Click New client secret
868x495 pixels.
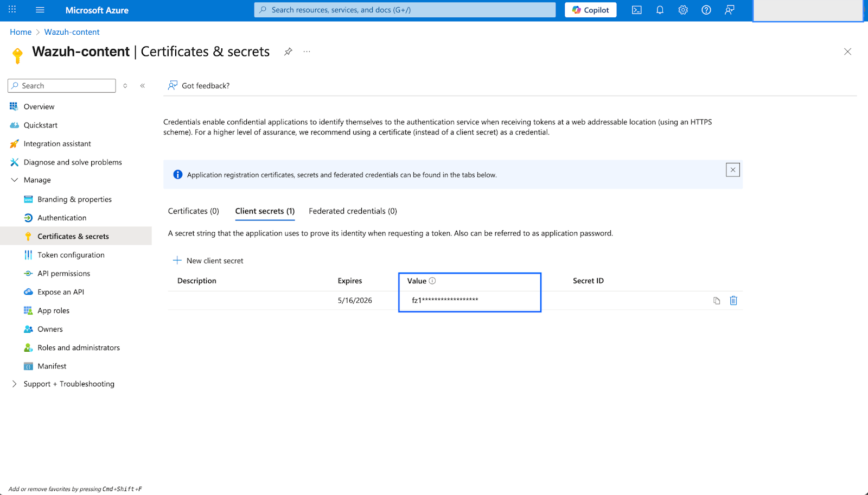pyautogui.click(x=208, y=261)
